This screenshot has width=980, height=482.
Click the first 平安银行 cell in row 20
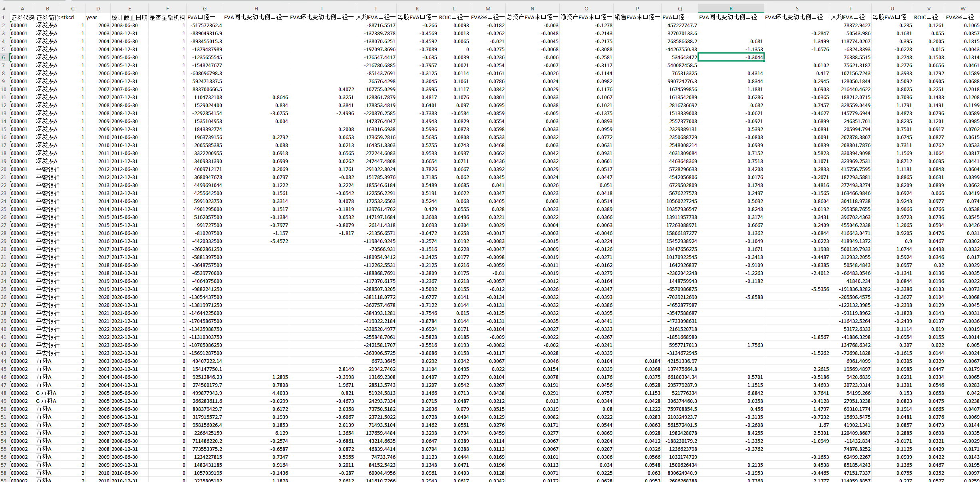48,169
